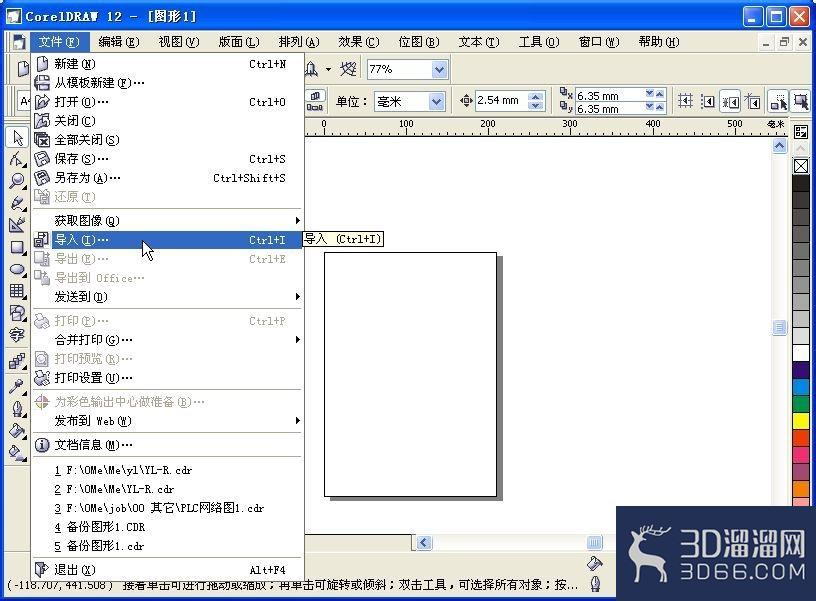Pick the green color swatch
Viewport: 816px width, 601px height.
[x=801, y=404]
